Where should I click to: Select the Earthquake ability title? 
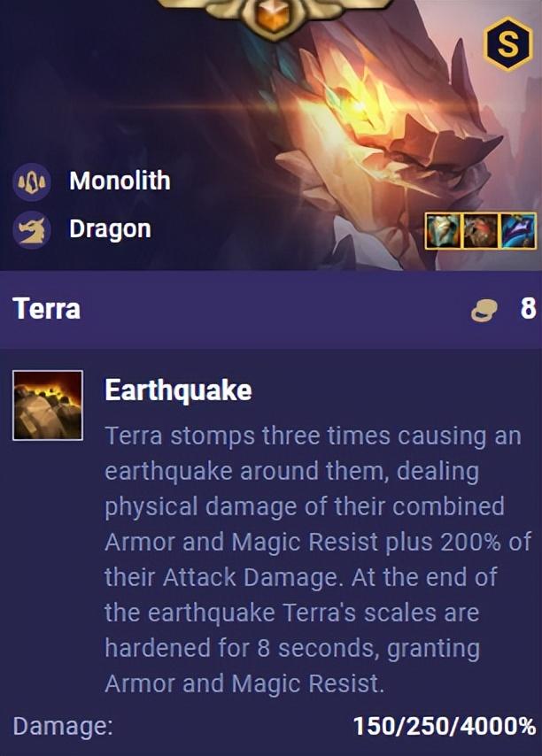(x=178, y=390)
